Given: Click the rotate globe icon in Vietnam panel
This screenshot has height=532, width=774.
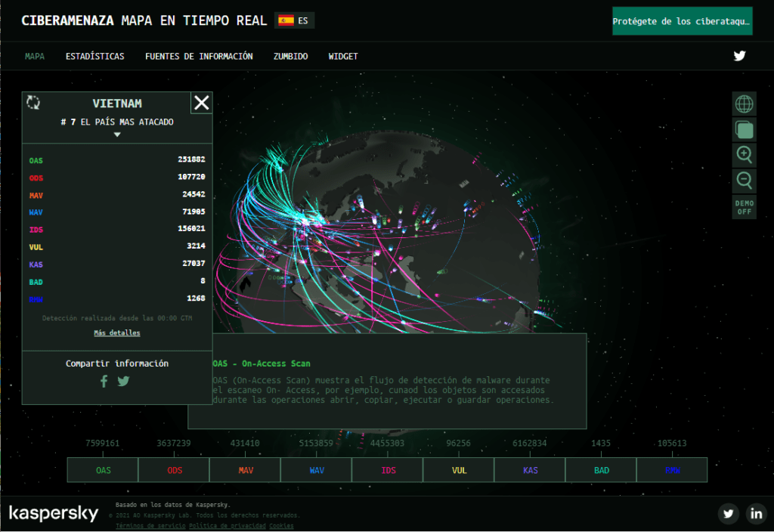Looking at the screenshot, I should (x=33, y=103).
